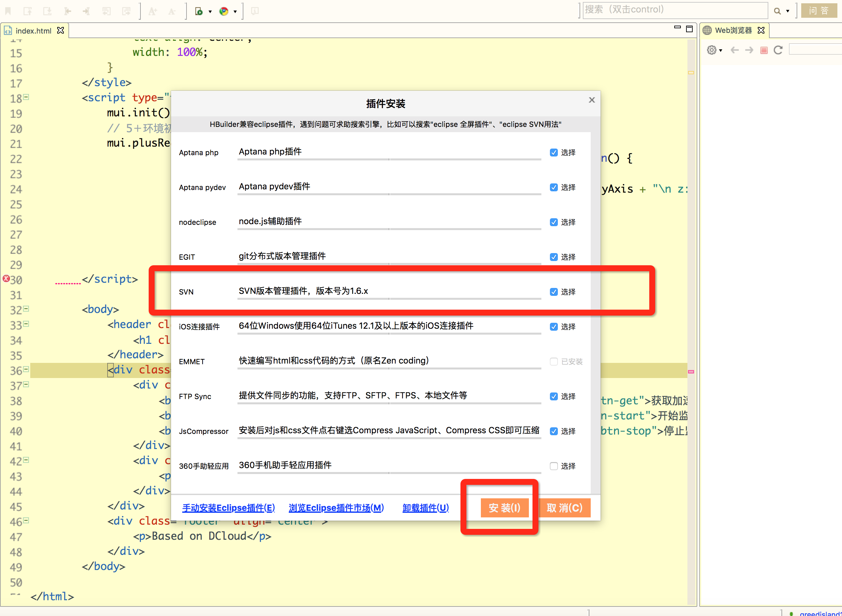842x616 pixels.
Task: Click the run on device icon
Action: point(199,12)
